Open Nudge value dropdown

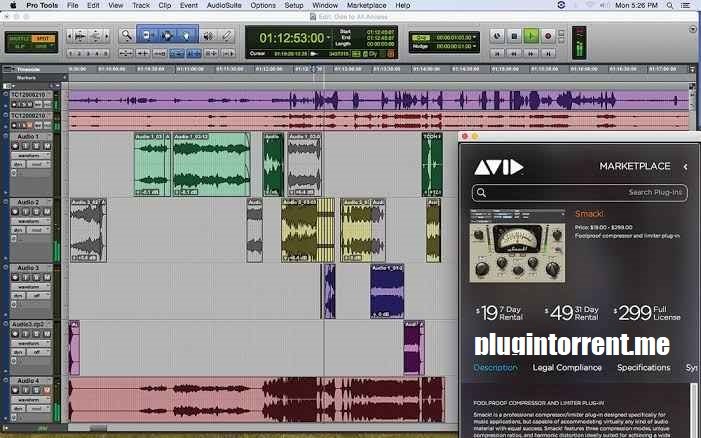[x=475, y=46]
